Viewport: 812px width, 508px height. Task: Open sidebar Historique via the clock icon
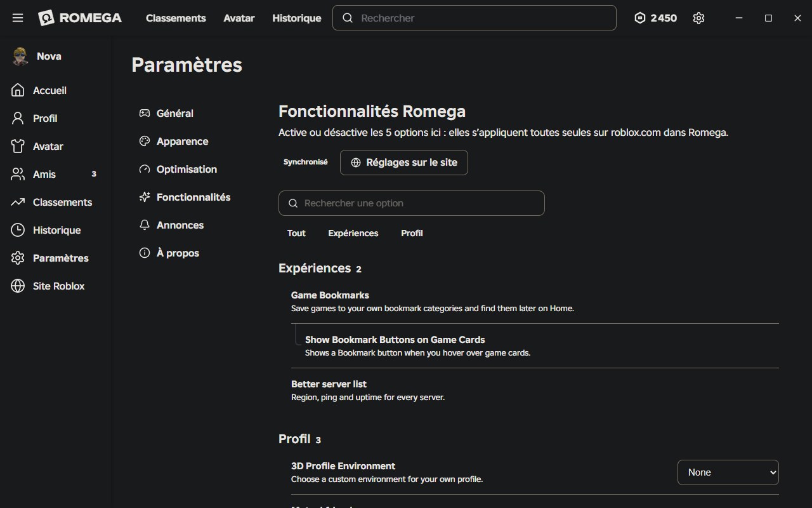pyautogui.click(x=18, y=230)
